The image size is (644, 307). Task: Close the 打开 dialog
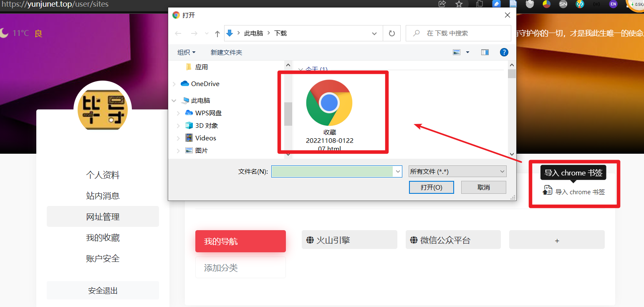tap(508, 15)
